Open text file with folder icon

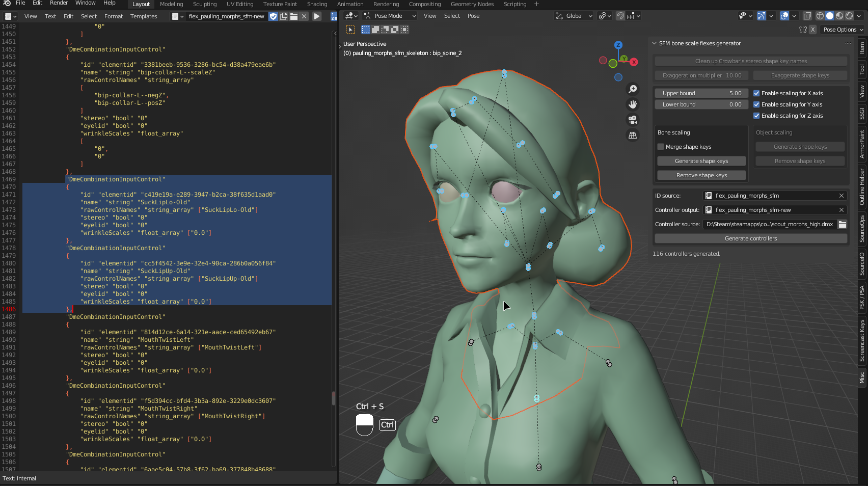294,16
